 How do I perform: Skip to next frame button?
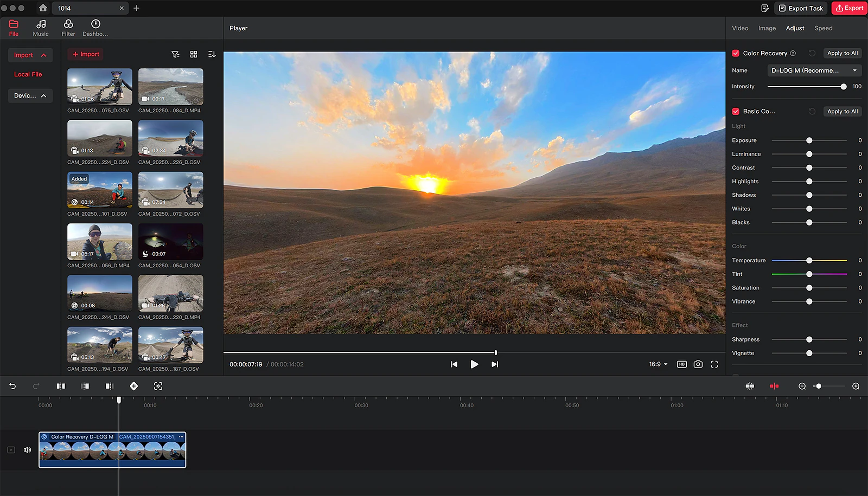pos(494,364)
